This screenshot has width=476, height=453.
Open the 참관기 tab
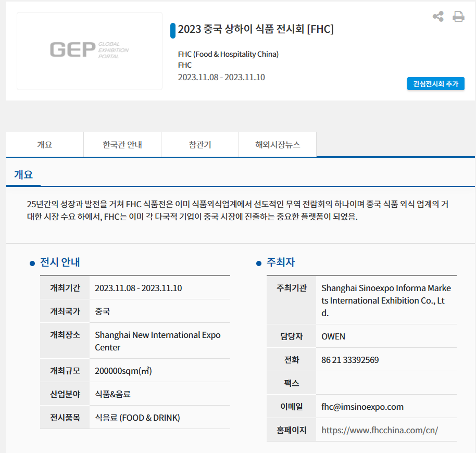click(200, 144)
